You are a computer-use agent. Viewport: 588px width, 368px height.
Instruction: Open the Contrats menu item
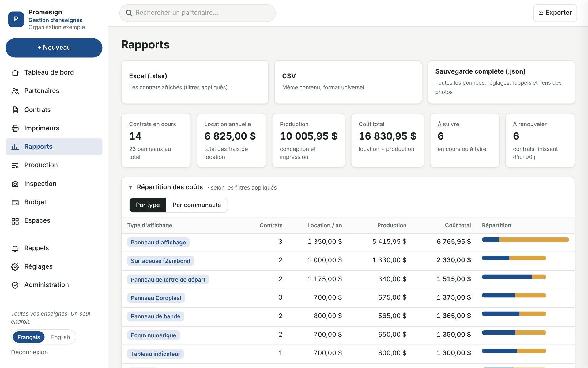54,110
